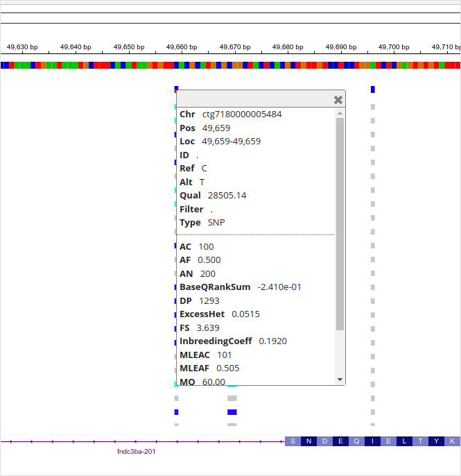Click the Type value SNP

[x=216, y=222]
